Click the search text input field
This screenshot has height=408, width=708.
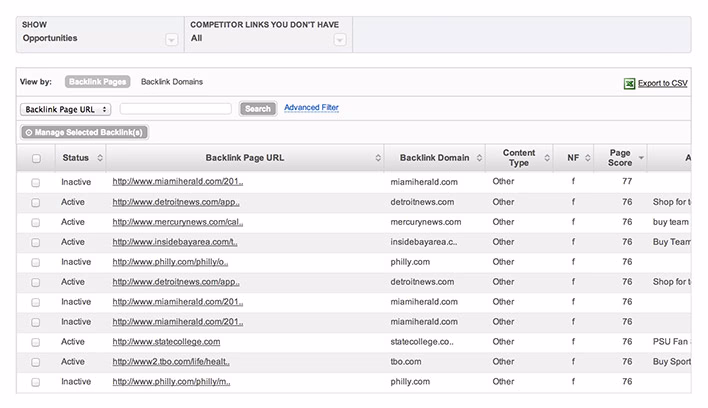click(x=176, y=108)
